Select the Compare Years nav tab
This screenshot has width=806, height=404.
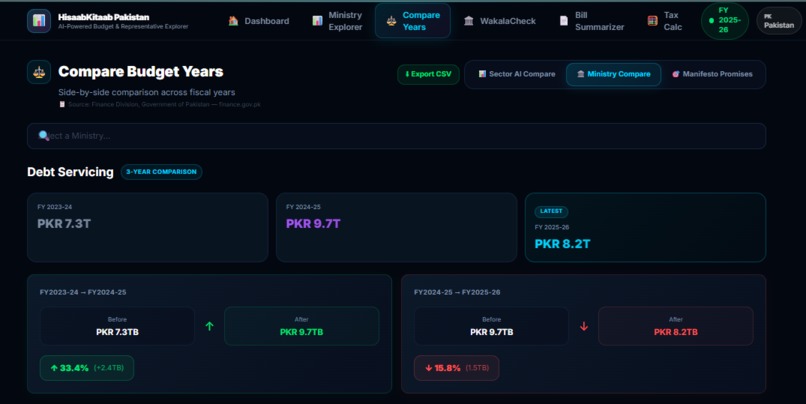(x=413, y=21)
